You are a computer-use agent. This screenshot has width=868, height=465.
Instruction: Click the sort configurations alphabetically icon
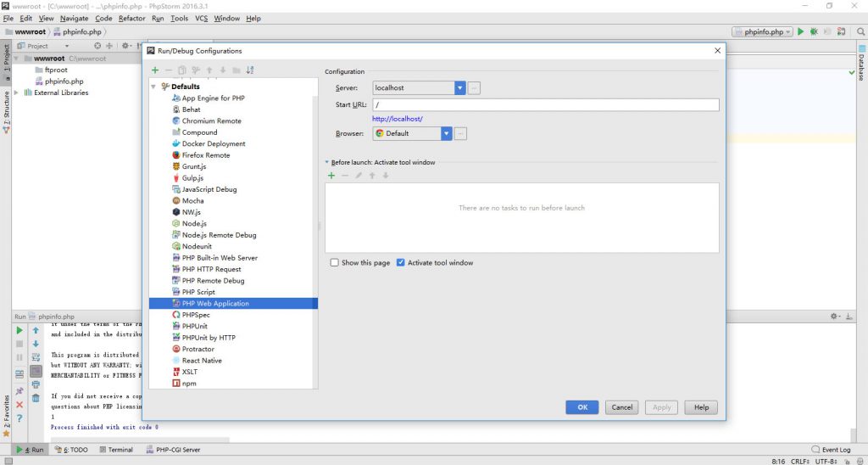click(x=250, y=70)
